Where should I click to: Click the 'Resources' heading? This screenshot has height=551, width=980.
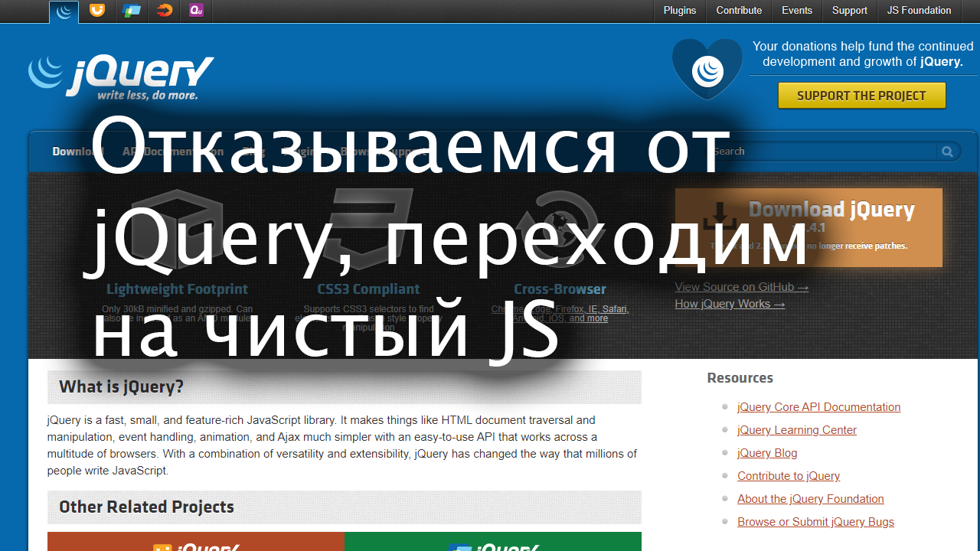pos(740,378)
